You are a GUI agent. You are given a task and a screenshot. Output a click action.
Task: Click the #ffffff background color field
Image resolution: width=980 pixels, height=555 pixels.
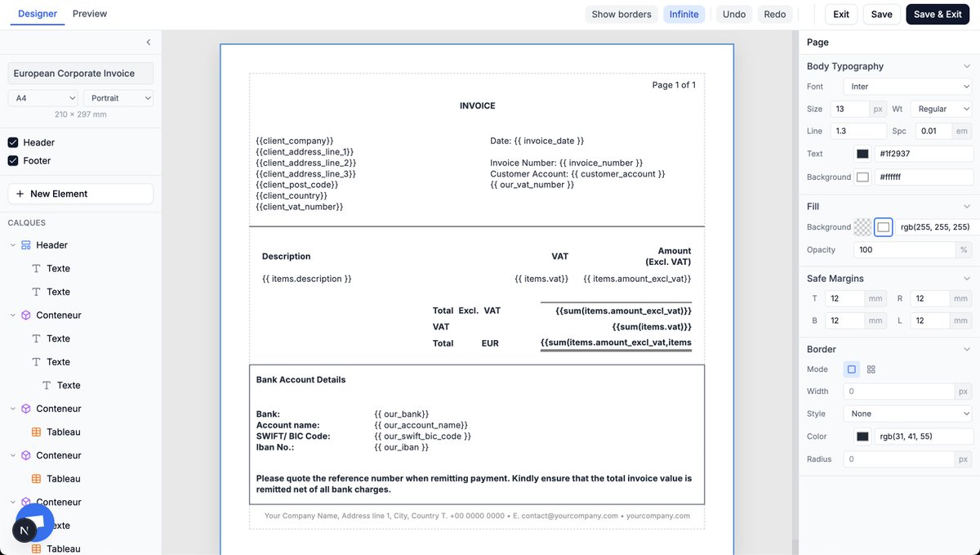(924, 177)
